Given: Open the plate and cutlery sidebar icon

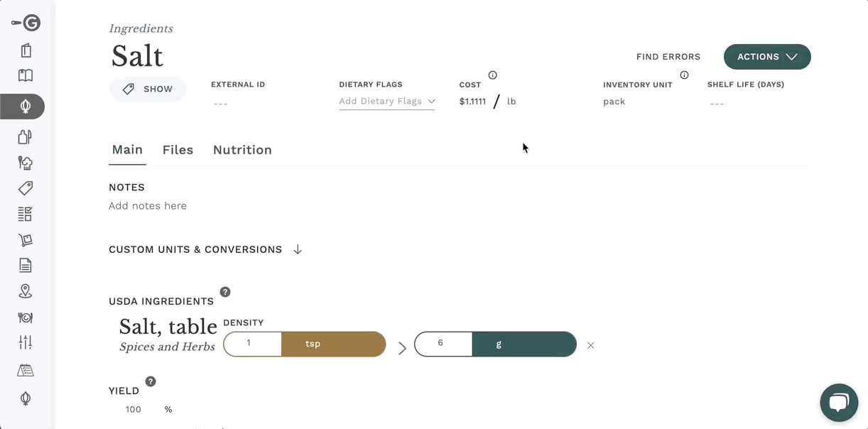Looking at the screenshot, I should click(26, 317).
